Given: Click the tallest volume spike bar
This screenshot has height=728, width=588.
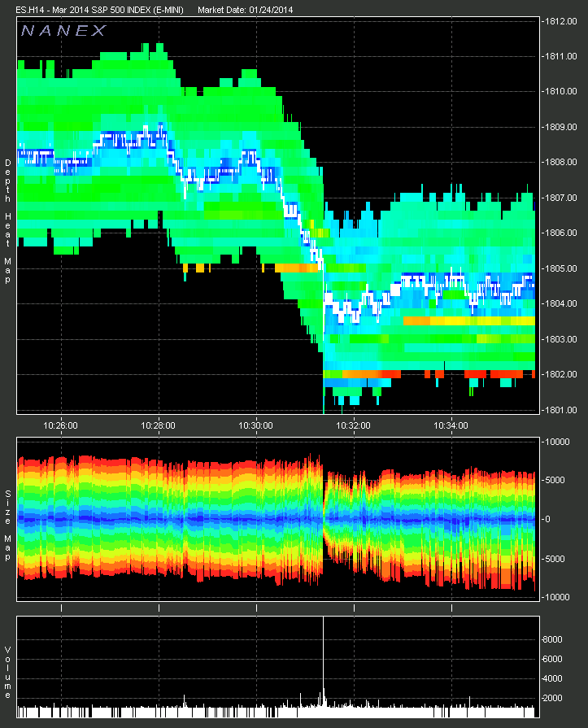Looking at the screenshot, I should tap(324, 667).
